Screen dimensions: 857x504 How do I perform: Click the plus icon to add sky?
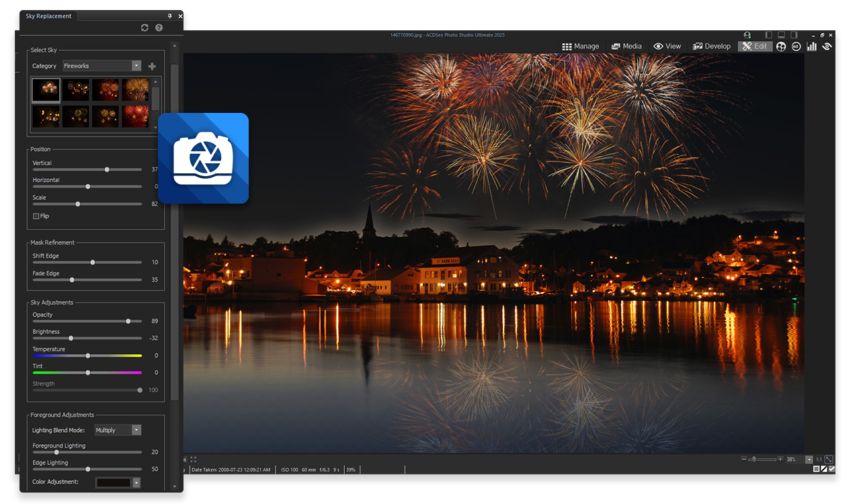click(152, 66)
